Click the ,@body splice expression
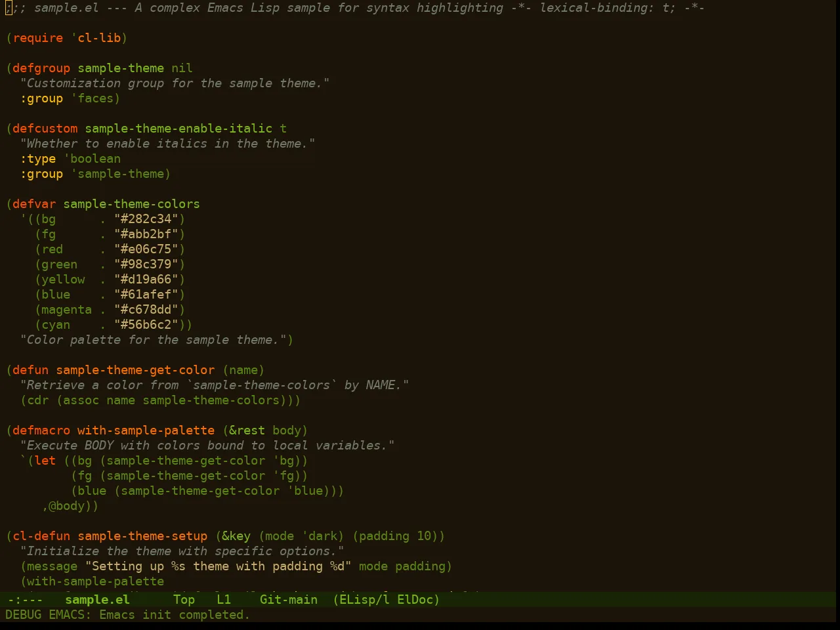 (67, 506)
